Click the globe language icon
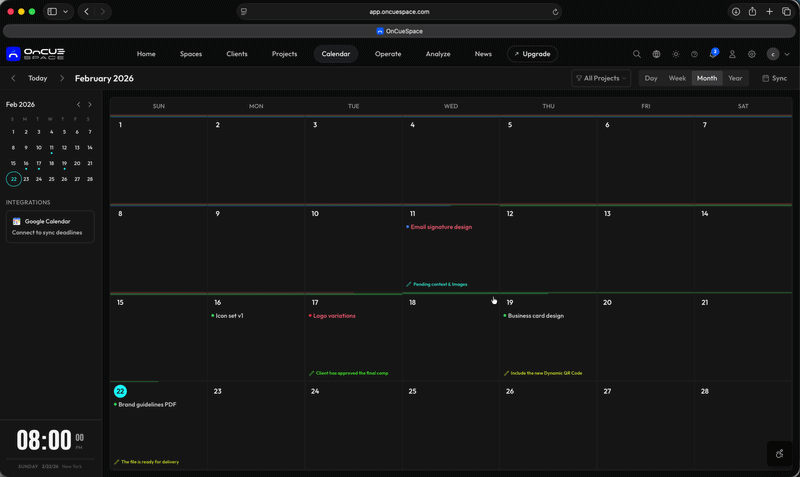 (x=656, y=54)
